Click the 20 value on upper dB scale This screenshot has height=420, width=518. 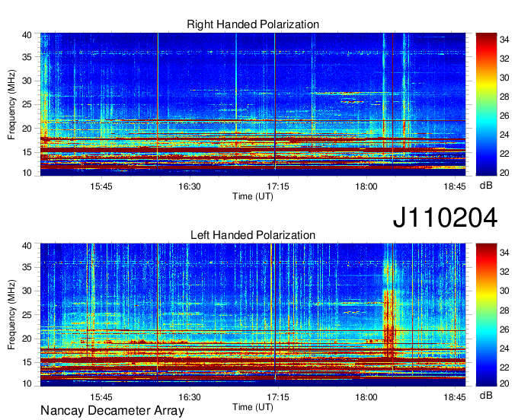504,173
